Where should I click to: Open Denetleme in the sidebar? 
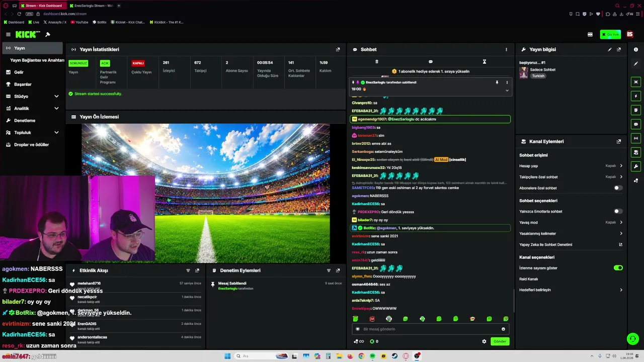click(33, 121)
